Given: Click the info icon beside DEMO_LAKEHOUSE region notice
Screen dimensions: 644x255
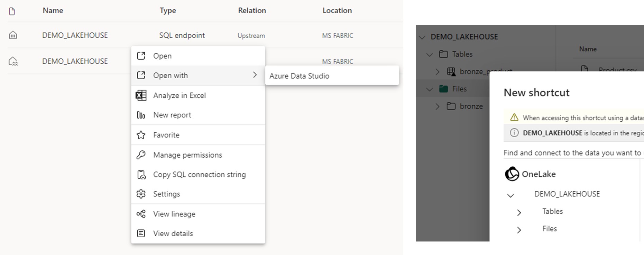Looking at the screenshot, I should 514,133.
